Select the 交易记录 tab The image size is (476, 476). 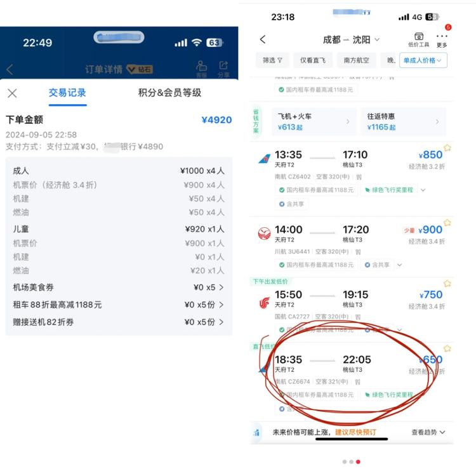(x=67, y=93)
